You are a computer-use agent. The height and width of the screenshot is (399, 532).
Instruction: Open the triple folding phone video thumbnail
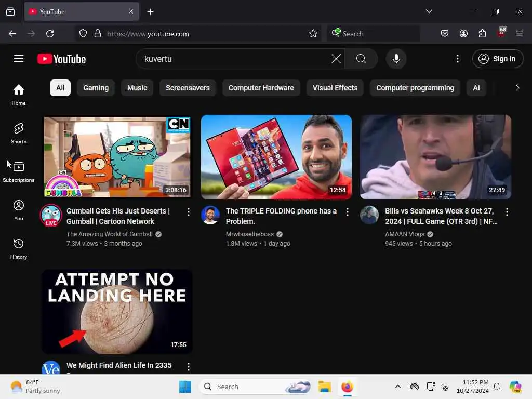coord(276,157)
